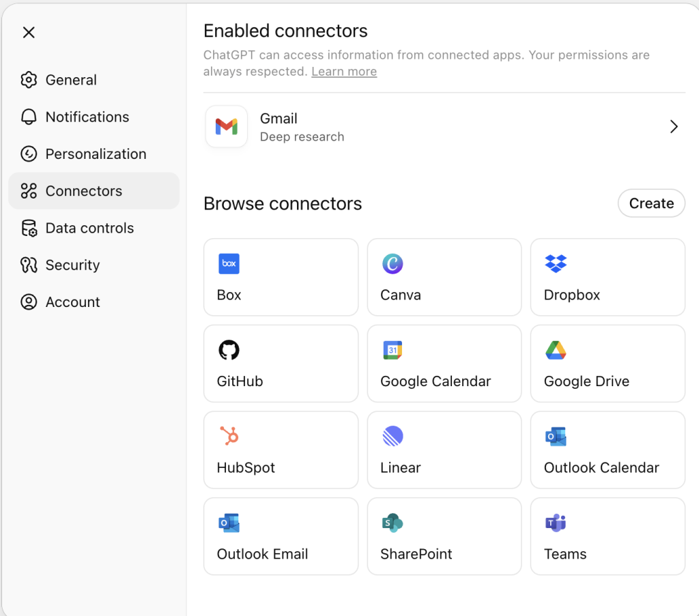Choose the Teams connector name label

coord(565,554)
